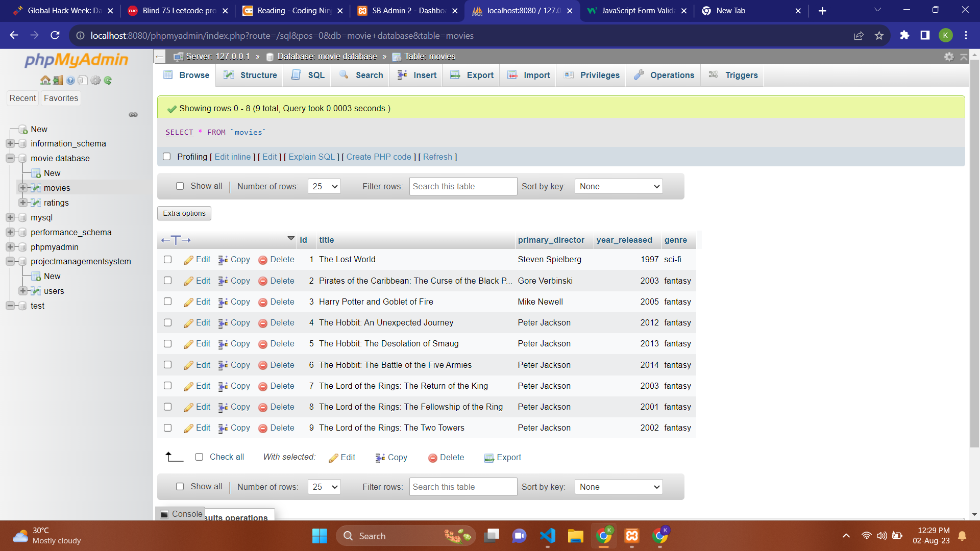Click the Explain SQL link
The image size is (980, 551).
[x=311, y=157]
